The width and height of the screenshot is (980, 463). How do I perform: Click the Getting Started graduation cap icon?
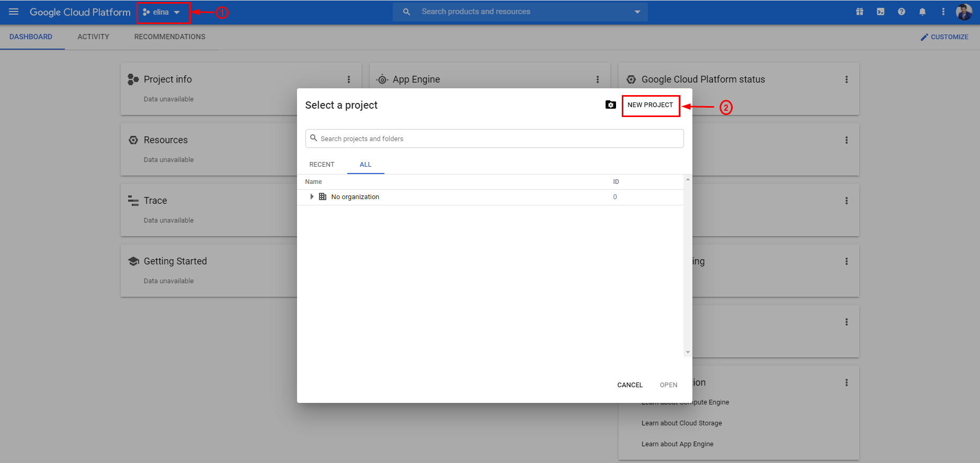point(133,261)
